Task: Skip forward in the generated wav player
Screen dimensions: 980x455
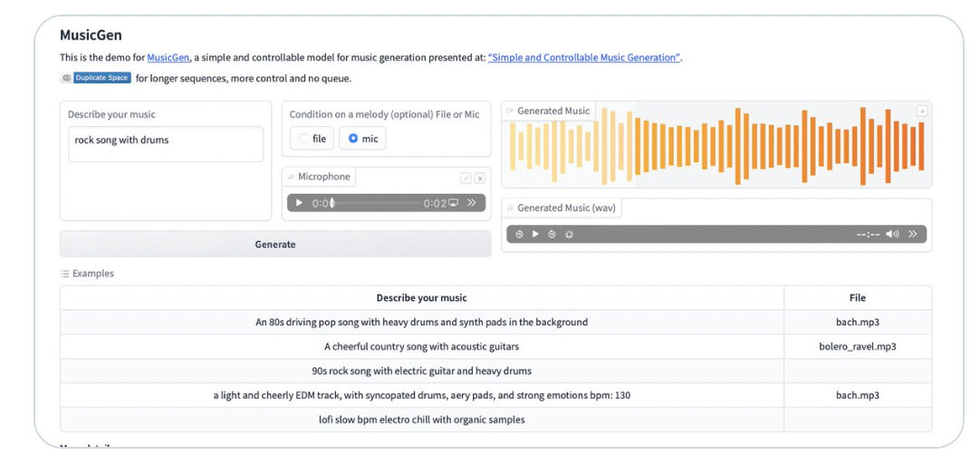Action: 552,234
